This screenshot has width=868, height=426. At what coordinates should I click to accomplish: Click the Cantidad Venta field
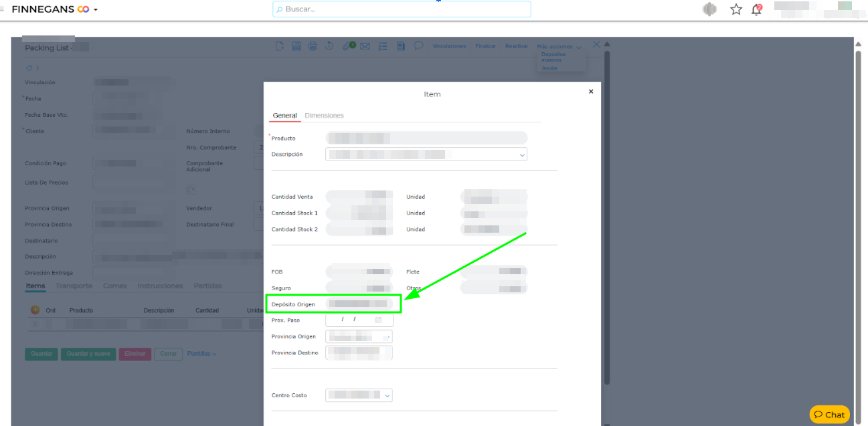pos(359,197)
